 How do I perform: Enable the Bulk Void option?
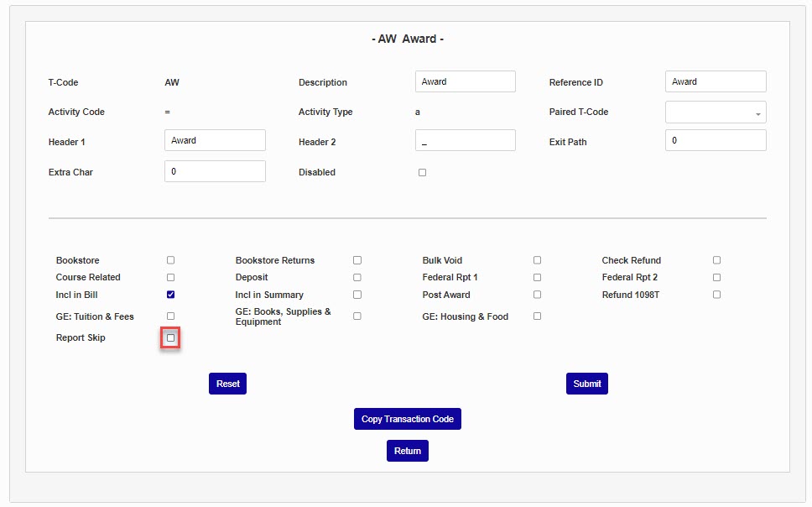(537, 260)
